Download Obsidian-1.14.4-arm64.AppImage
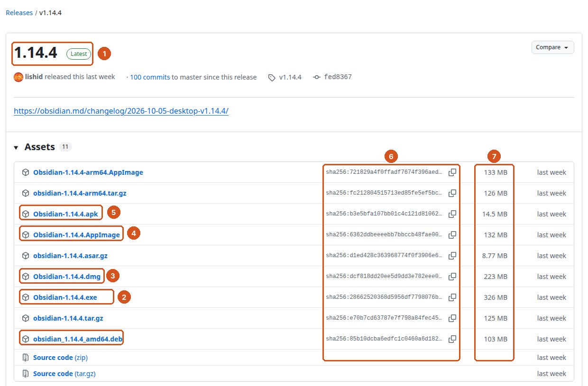The width and height of the screenshot is (588, 386). [88, 172]
